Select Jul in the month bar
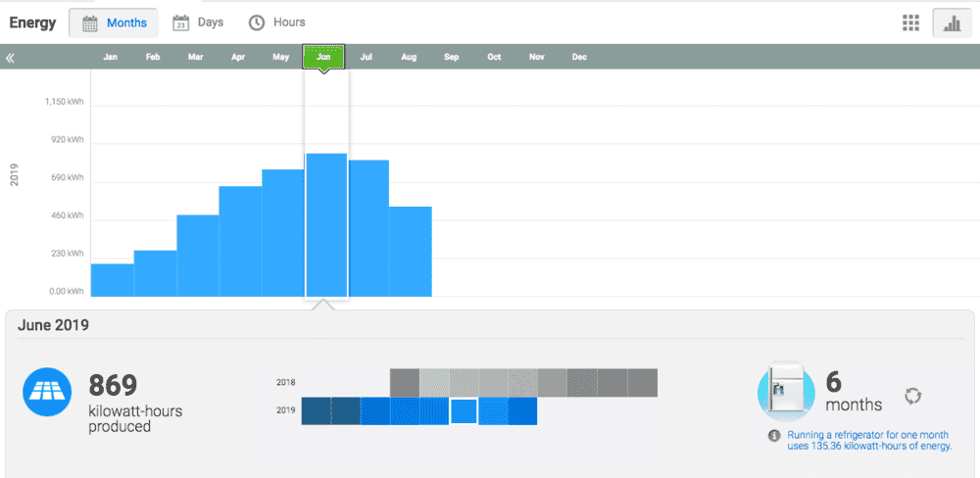The width and height of the screenshot is (980, 478). (367, 57)
